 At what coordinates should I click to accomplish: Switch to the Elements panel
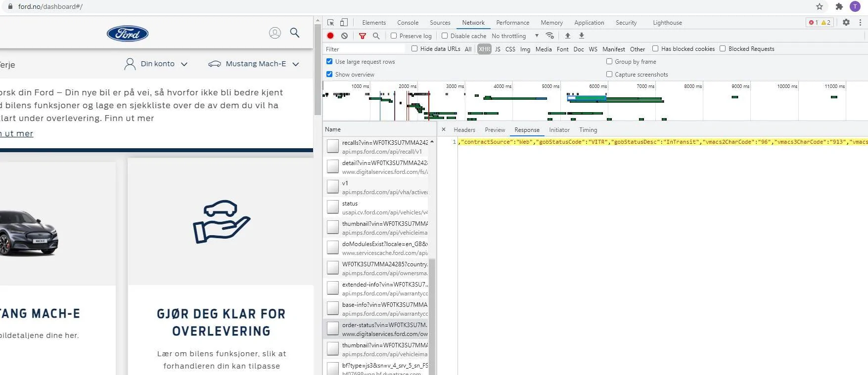click(x=374, y=22)
